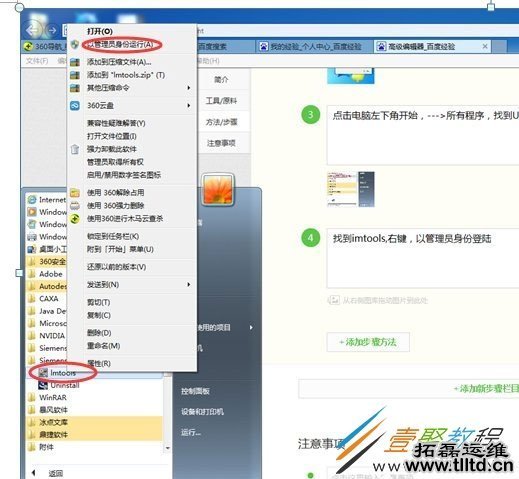This screenshot has width=519, height=479.
Task: Open "控制面板" in start menu
Action: pos(195,391)
